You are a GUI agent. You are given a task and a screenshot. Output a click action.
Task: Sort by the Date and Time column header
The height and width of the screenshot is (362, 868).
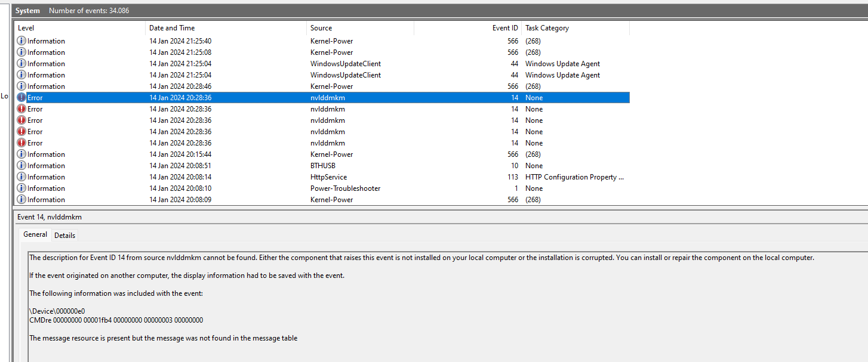226,28
